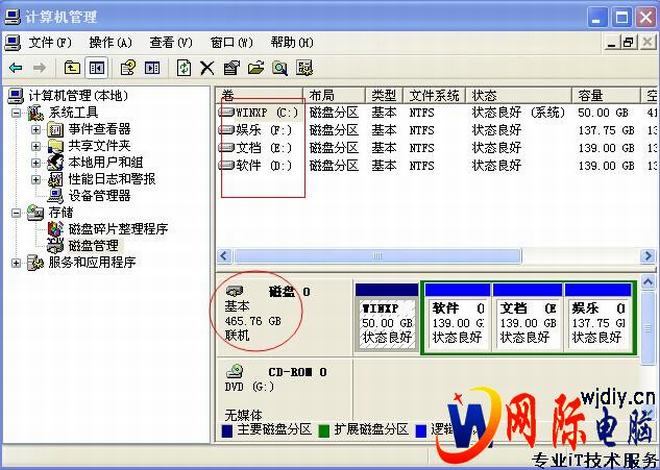Click the Open folder toolbar icon

click(x=256, y=68)
